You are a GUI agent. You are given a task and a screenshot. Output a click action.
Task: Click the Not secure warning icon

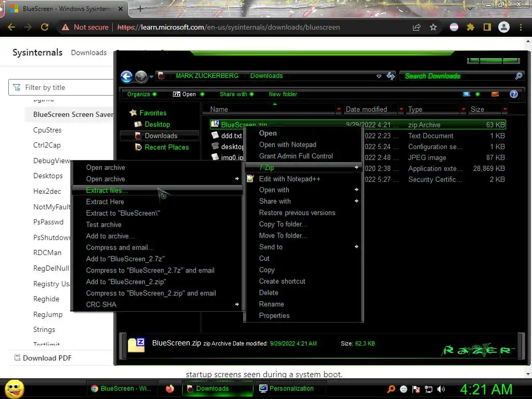coord(65,27)
